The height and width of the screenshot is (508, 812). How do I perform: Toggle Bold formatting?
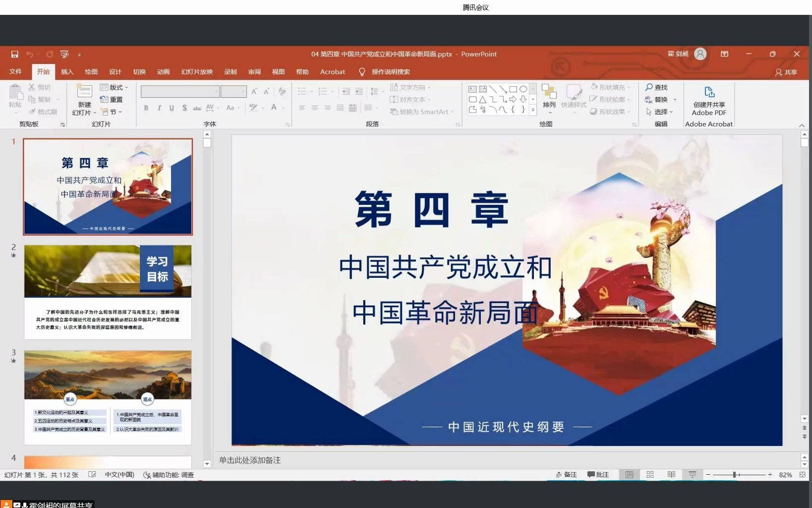pos(146,108)
